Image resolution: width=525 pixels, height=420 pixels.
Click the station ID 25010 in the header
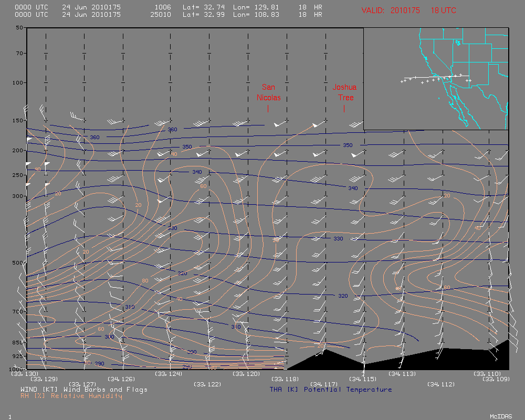coord(161,14)
